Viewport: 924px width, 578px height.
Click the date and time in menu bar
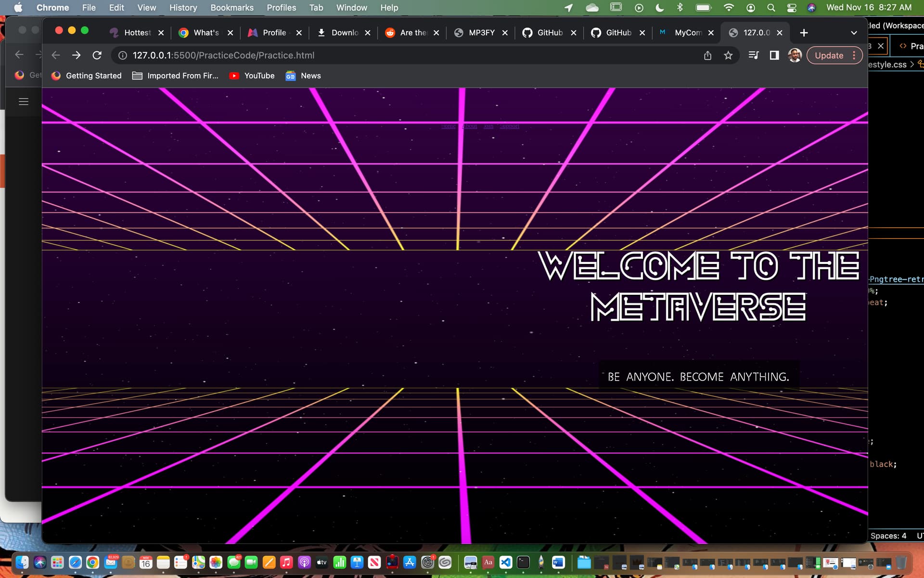pos(869,8)
